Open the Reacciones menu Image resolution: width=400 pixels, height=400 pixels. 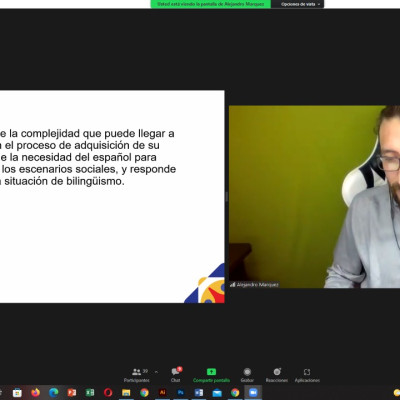point(277,375)
